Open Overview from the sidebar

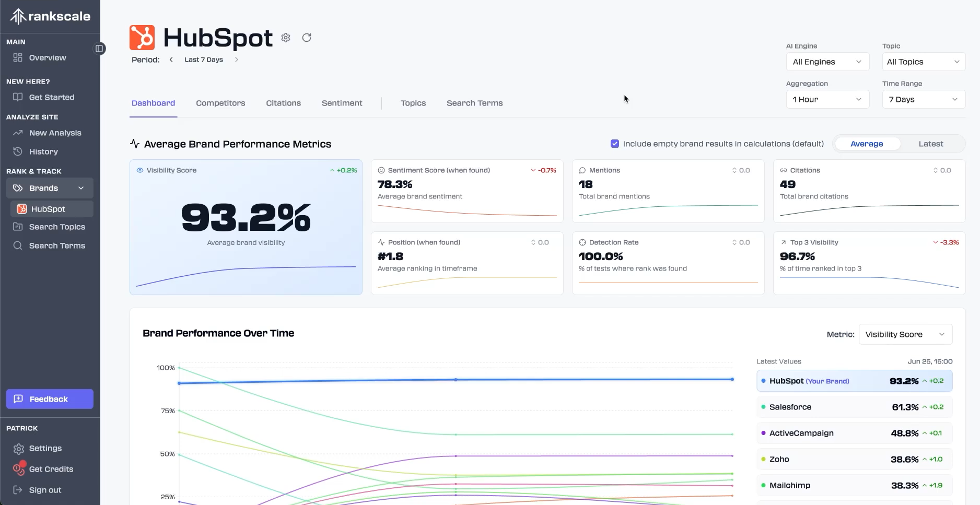47,57
